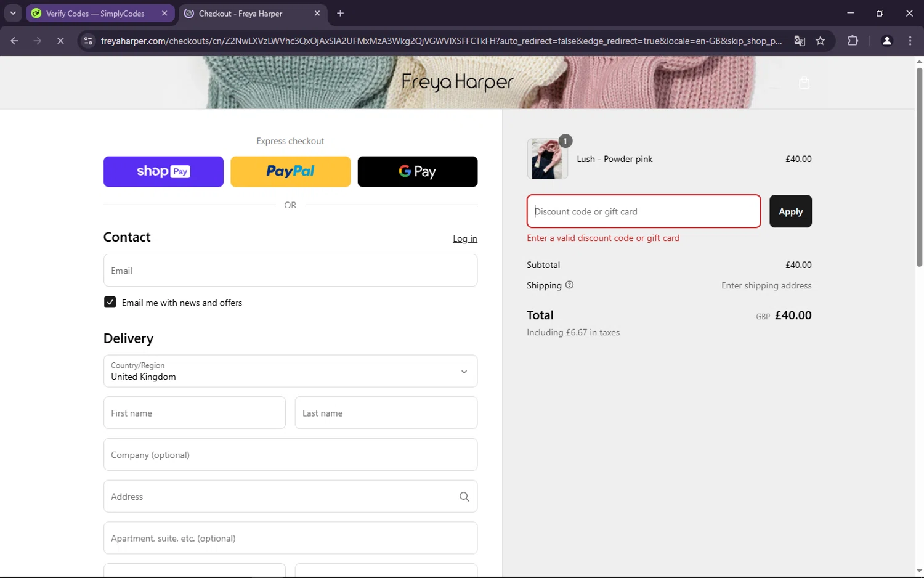Image resolution: width=924 pixels, height=578 pixels.
Task: Stop loading the page
Action: coord(60,41)
